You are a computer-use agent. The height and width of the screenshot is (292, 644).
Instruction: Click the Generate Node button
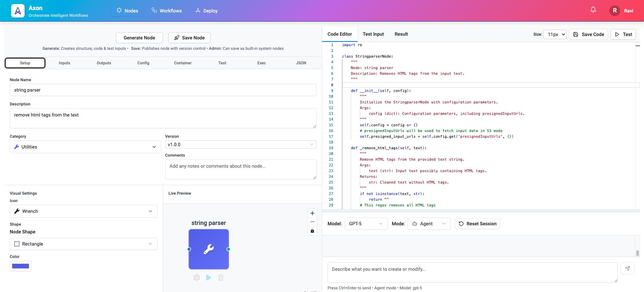pos(139,38)
